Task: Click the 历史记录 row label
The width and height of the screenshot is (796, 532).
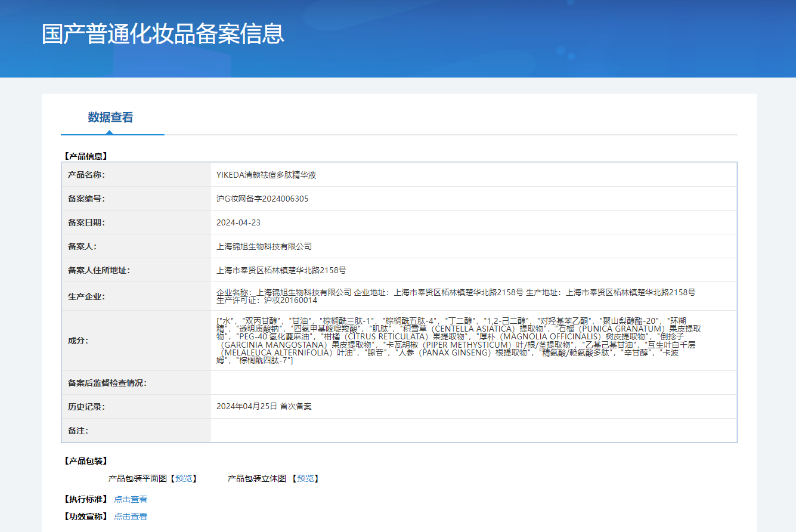Action: (x=86, y=407)
